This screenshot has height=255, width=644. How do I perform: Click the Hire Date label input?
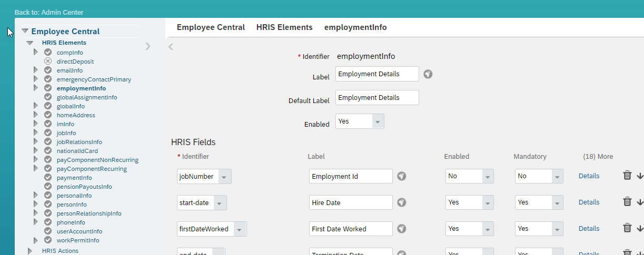[351, 202]
